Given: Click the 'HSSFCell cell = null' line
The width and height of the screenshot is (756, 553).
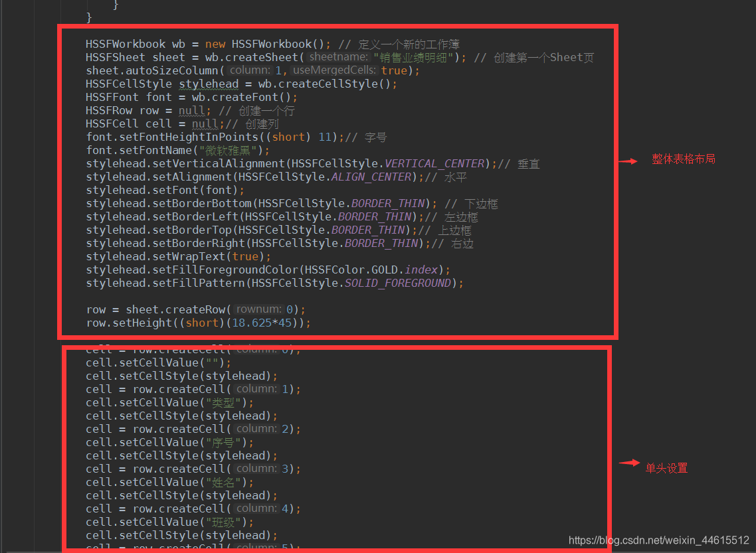Looking at the screenshot, I should pyautogui.click(x=182, y=123).
